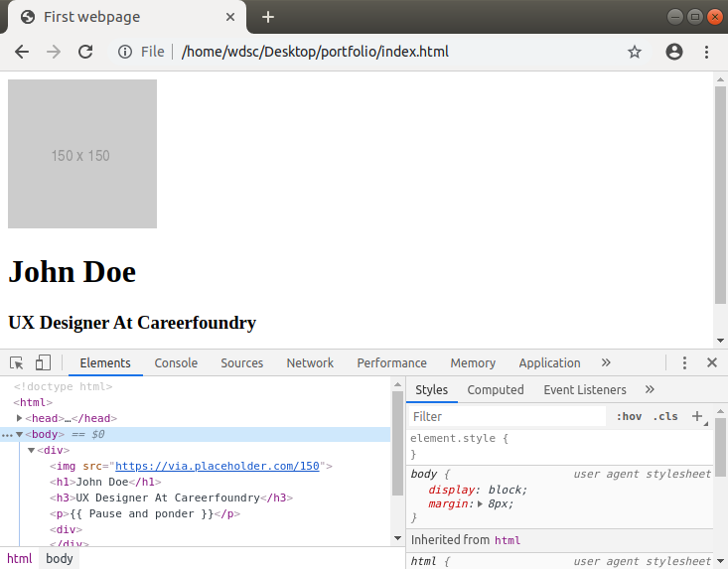Select html in the breadcrumb bar
This screenshot has height=569, width=728.
pos(20,558)
